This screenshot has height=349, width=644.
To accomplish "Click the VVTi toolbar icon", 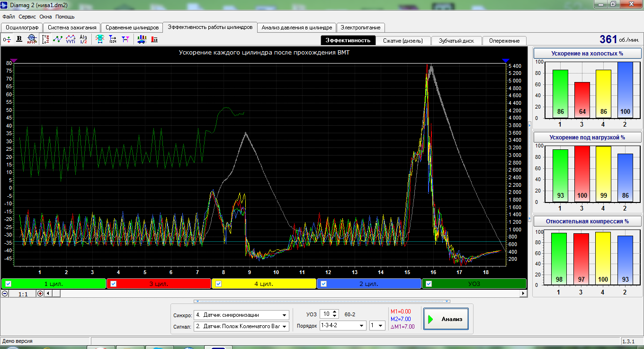I will click(71, 39).
